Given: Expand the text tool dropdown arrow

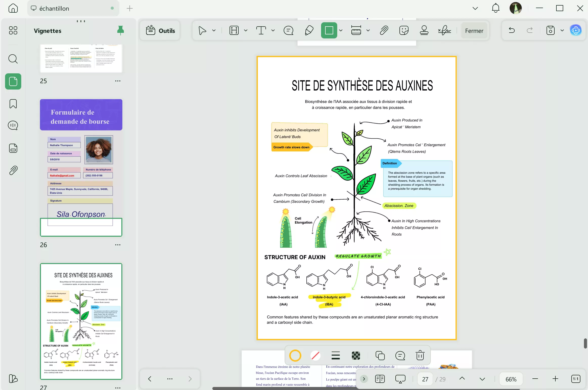Looking at the screenshot, I should tap(273, 31).
